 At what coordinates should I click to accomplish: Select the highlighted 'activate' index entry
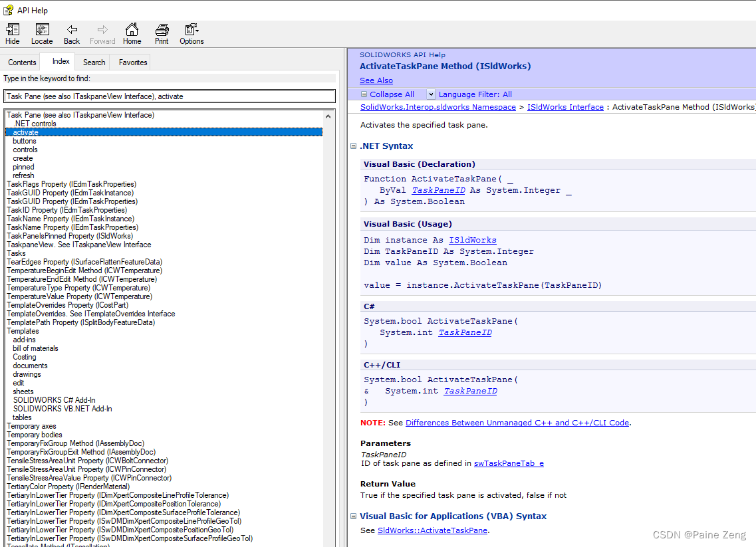164,132
